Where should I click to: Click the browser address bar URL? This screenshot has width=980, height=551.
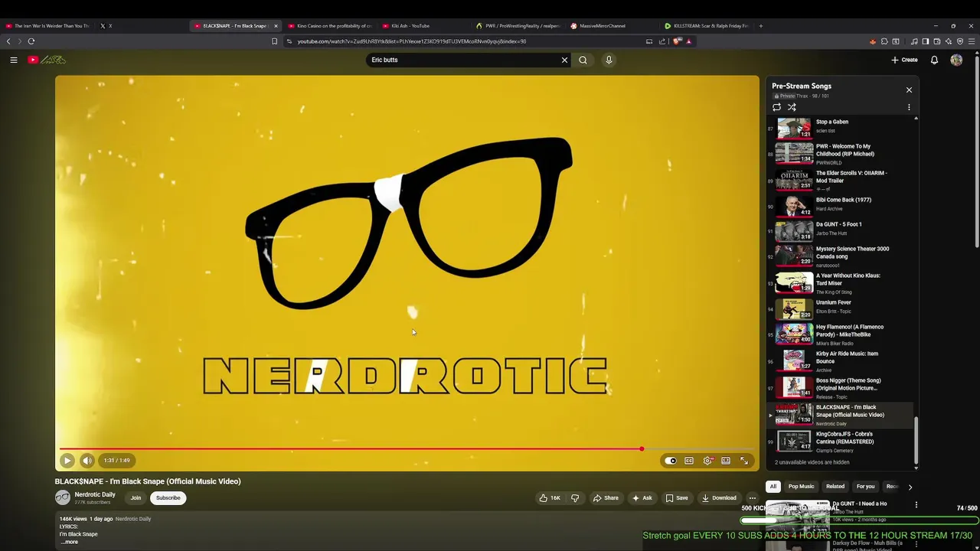pos(411,41)
